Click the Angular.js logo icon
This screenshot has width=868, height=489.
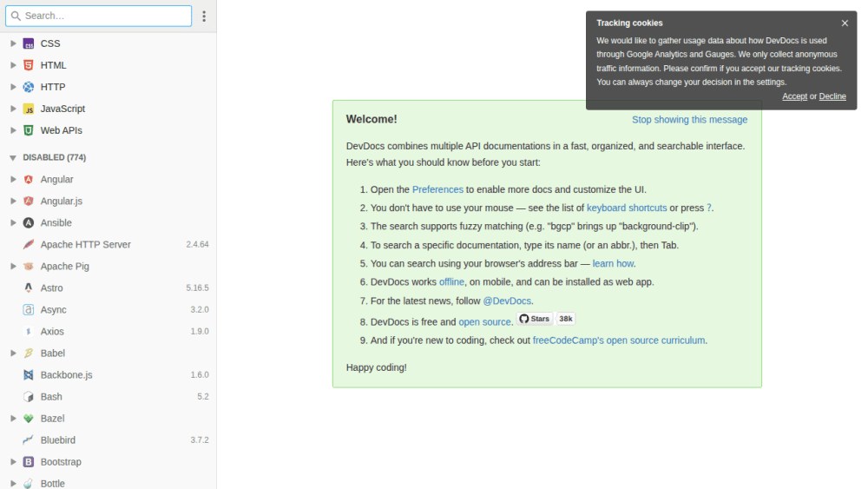click(x=29, y=201)
